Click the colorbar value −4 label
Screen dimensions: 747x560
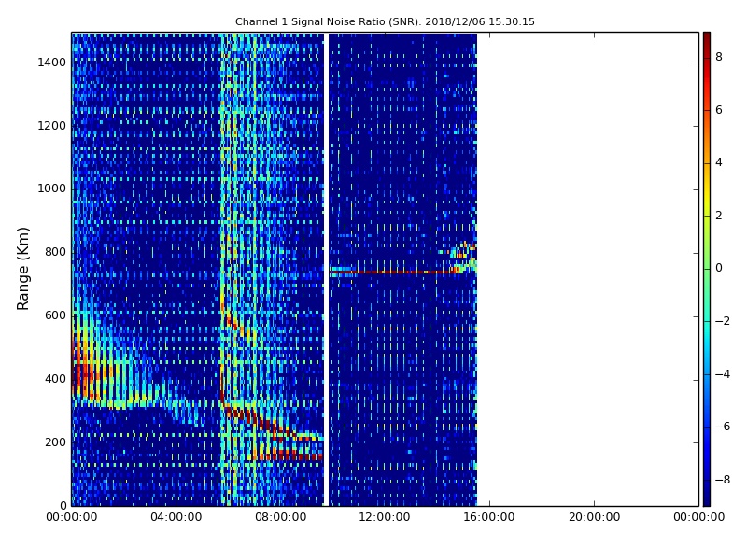point(722,374)
